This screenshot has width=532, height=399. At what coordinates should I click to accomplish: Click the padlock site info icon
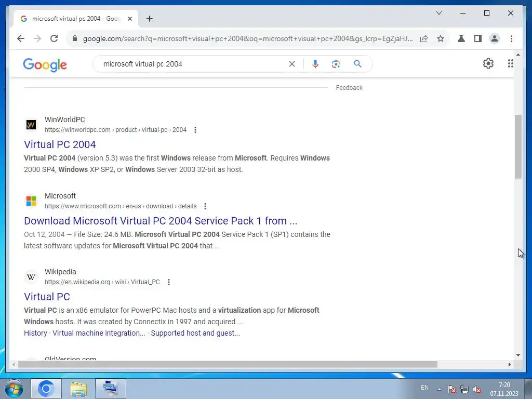tap(75, 38)
